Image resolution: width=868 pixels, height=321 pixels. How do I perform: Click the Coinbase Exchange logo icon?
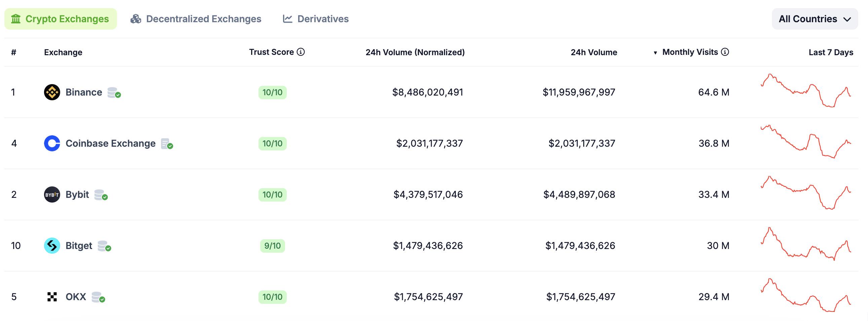52,143
